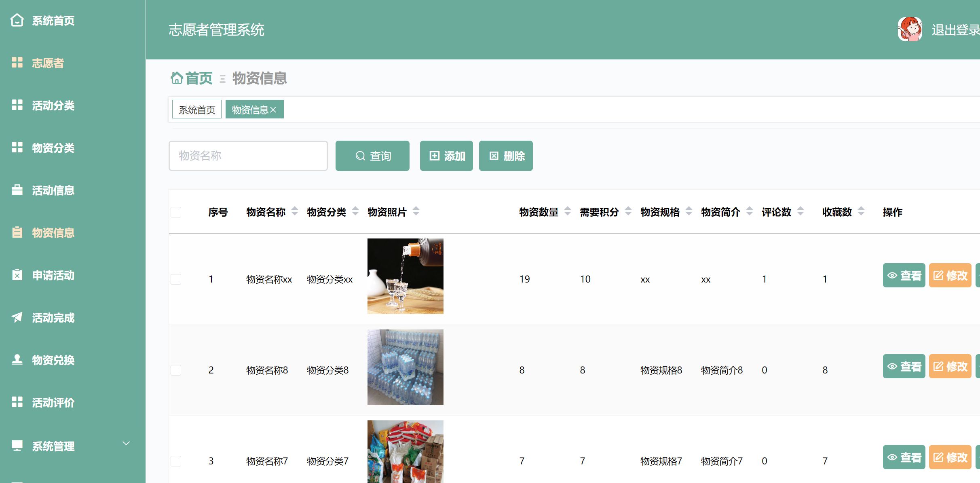Viewport: 980px width, 483px height.
Task: Click the user avatar in the header
Action: (910, 29)
